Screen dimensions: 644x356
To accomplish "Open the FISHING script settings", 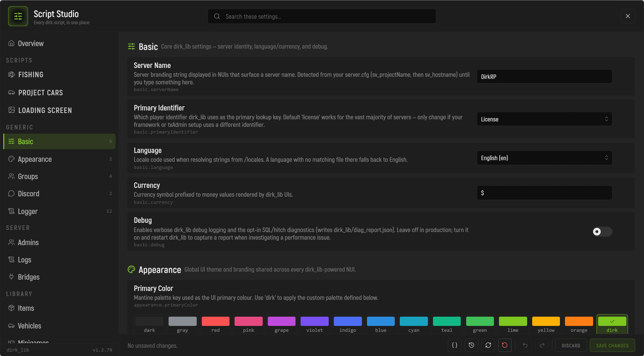I will click(59, 74).
